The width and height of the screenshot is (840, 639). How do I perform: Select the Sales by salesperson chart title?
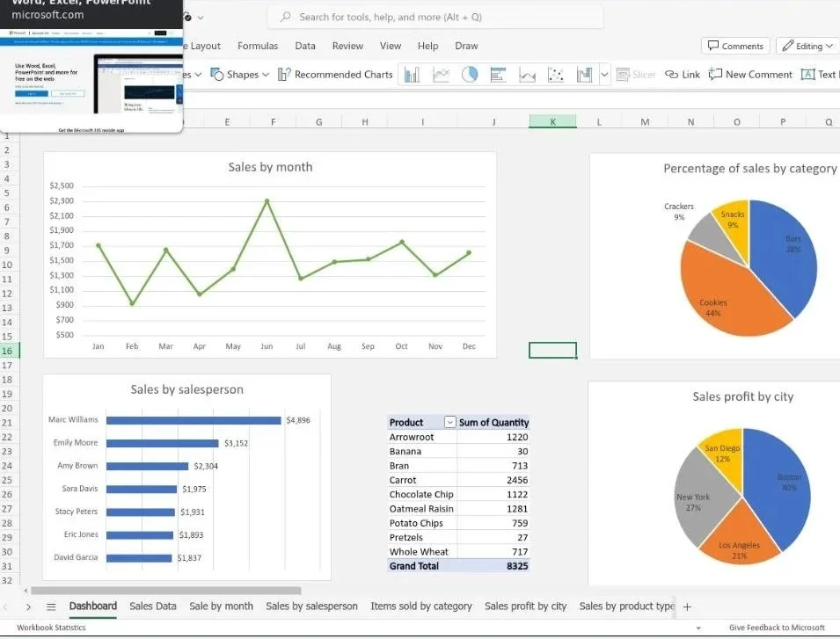tap(187, 389)
